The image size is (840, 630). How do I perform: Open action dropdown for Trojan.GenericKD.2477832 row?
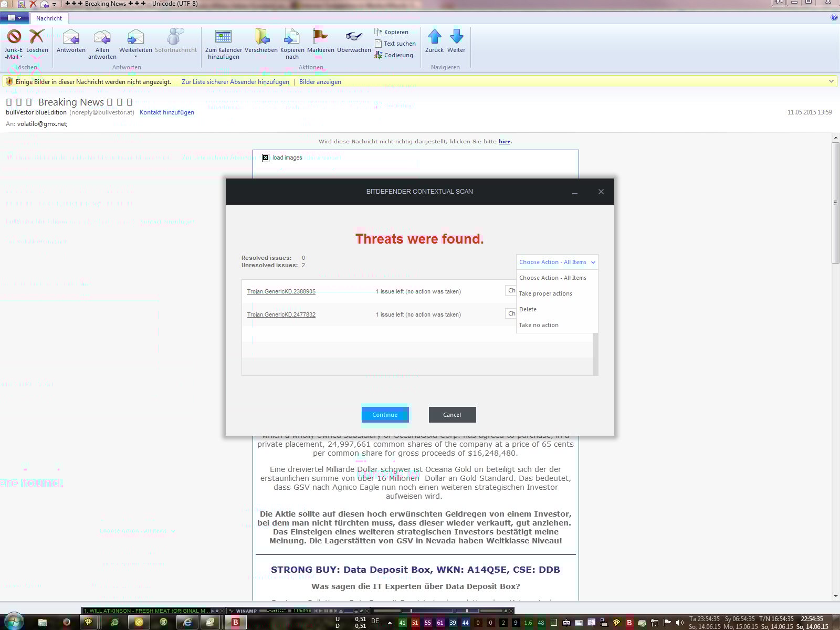pyautogui.click(x=511, y=313)
